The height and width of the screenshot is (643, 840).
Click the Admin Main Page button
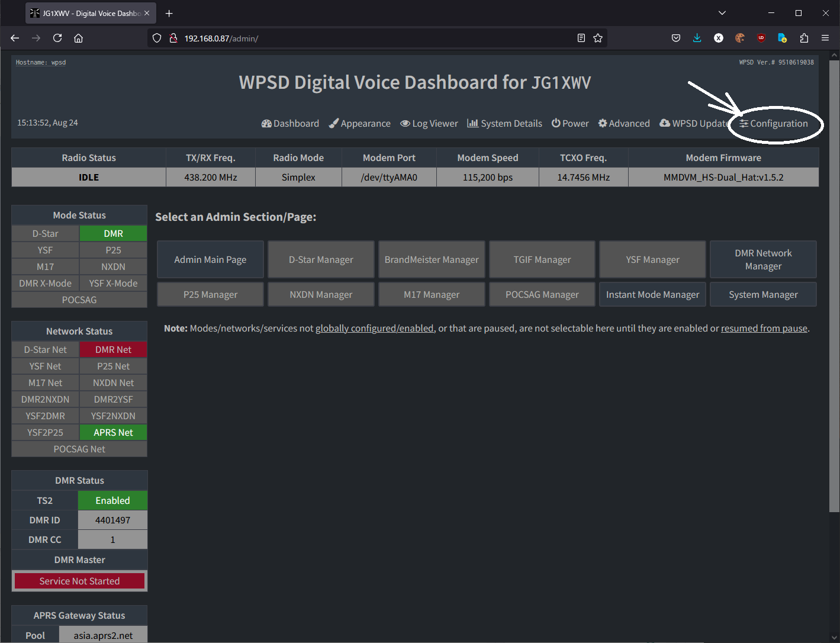tap(210, 259)
